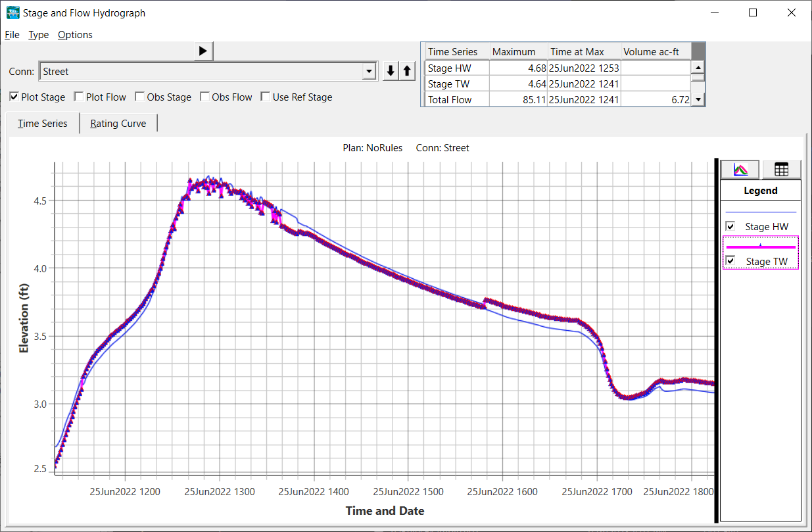Turn on the Obs Stage checkbox
The height and width of the screenshot is (532, 812).
coord(140,97)
